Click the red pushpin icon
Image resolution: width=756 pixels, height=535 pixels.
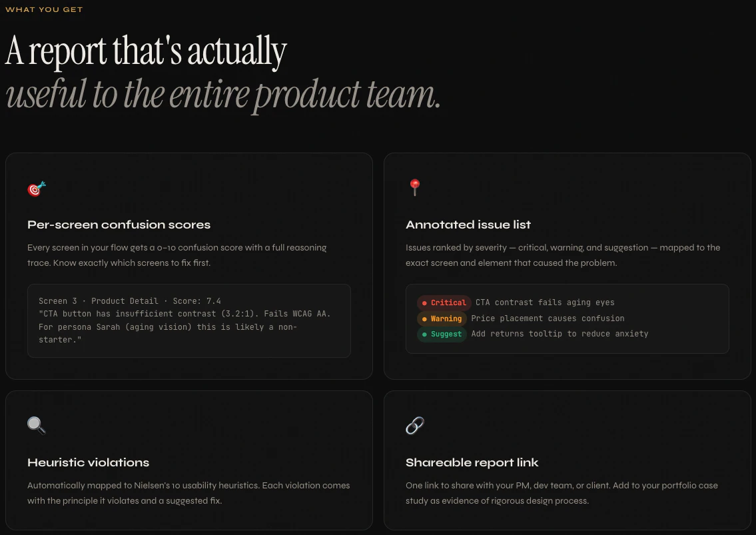click(415, 187)
